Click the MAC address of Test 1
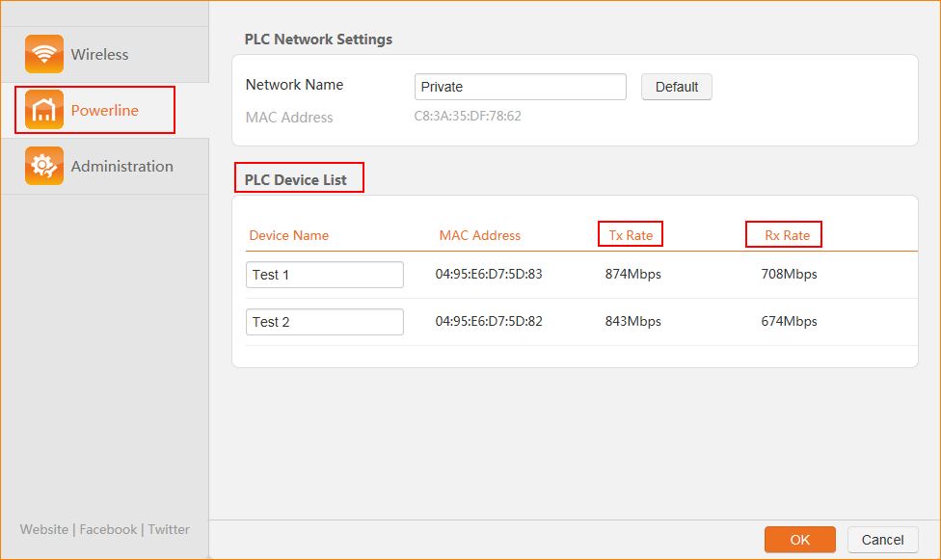Viewport: 941px width, 560px height. coord(488,274)
